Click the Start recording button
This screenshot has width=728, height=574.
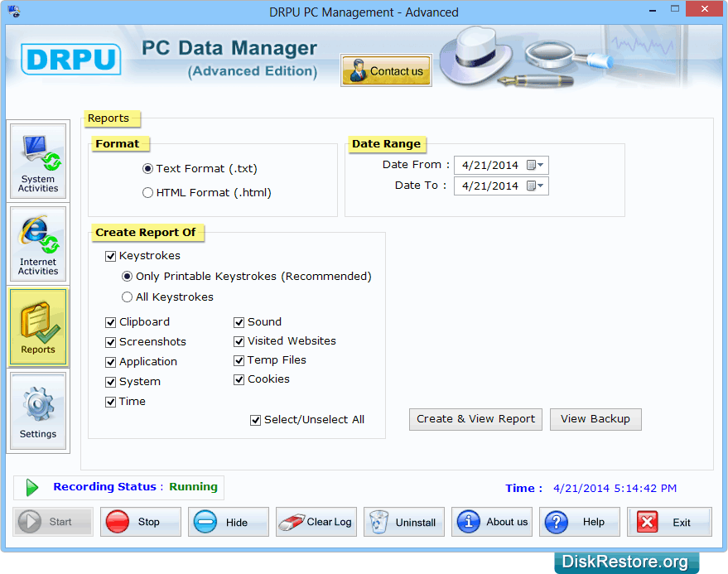click(x=53, y=522)
